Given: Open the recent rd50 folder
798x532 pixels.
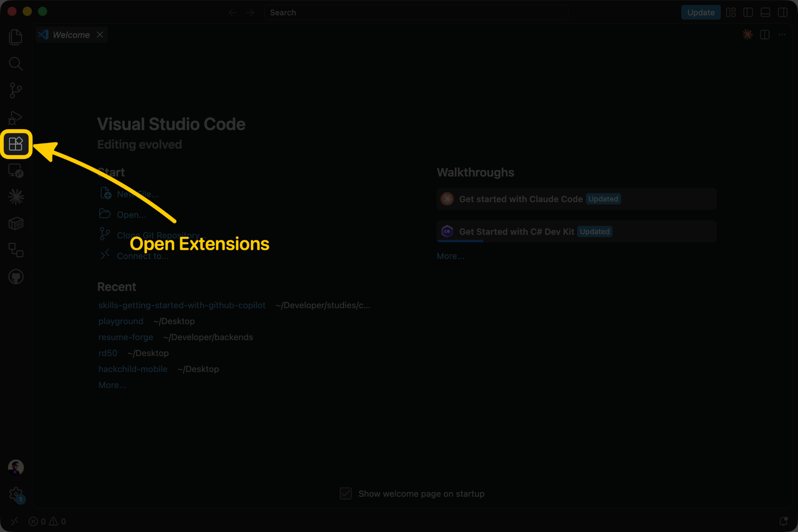Looking at the screenshot, I should coord(108,353).
